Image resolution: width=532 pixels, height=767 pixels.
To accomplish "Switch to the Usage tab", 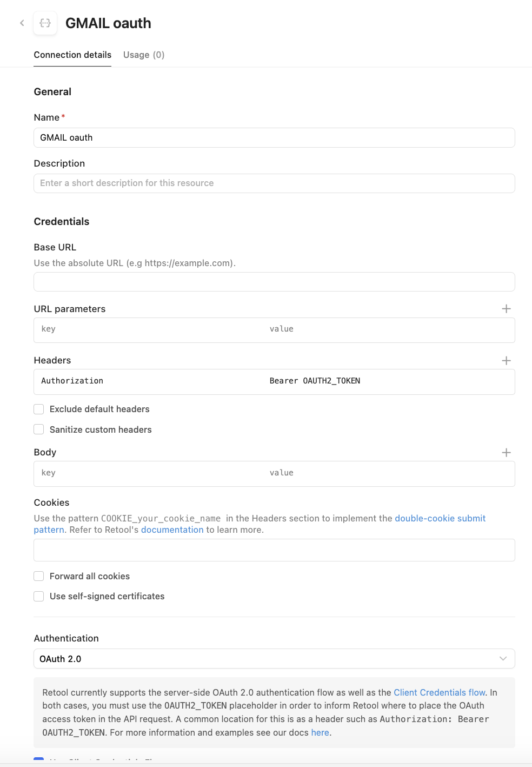I will (x=143, y=55).
